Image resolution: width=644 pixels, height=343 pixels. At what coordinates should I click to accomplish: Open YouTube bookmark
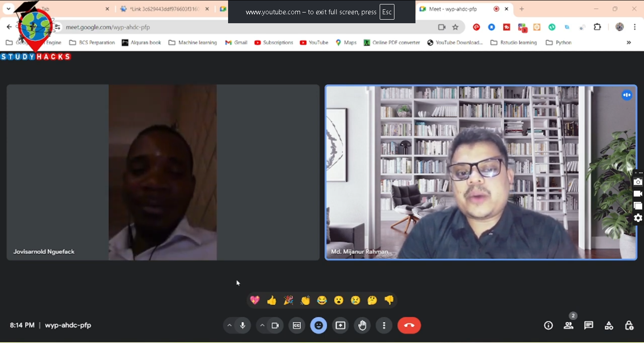[314, 42]
